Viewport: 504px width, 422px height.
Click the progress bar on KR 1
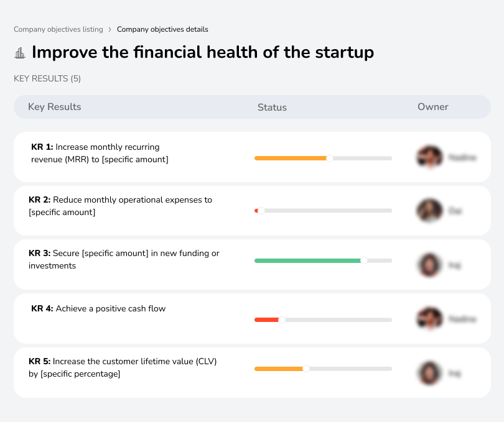(323, 158)
